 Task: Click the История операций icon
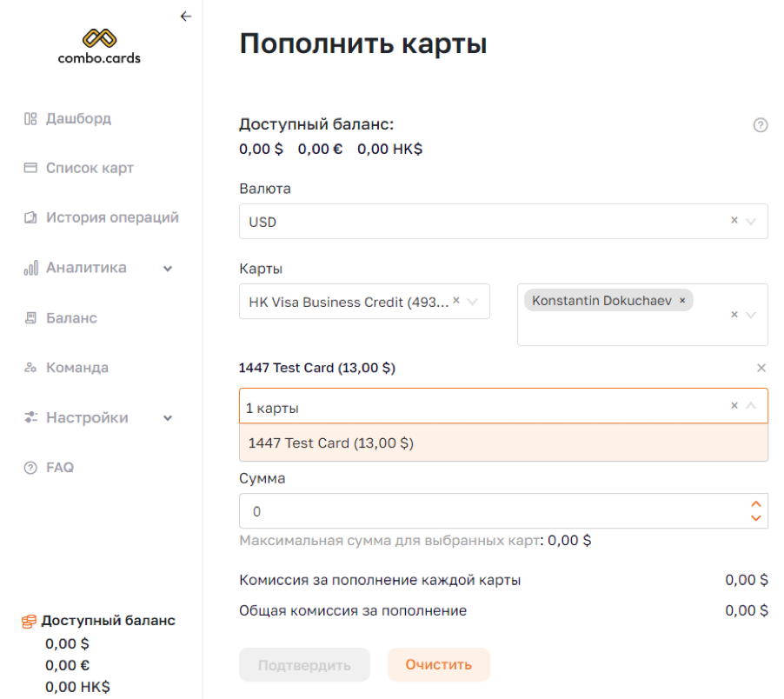(x=30, y=217)
